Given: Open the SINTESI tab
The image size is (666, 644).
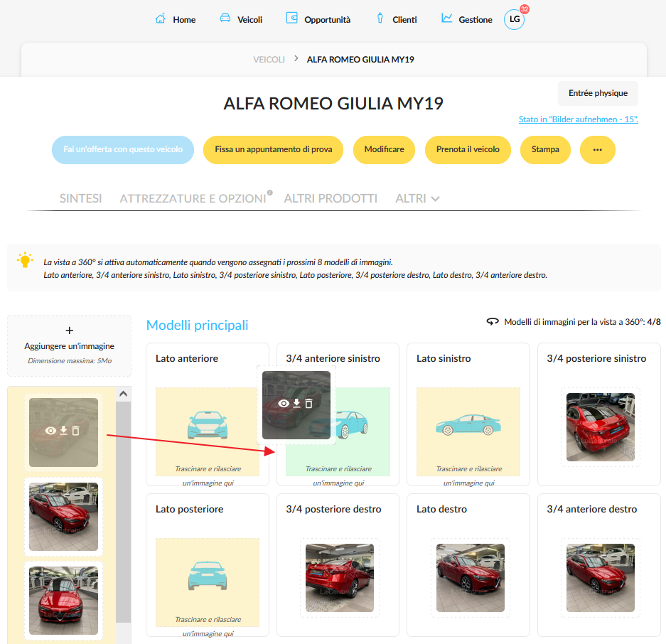Looking at the screenshot, I should pyautogui.click(x=81, y=198).
